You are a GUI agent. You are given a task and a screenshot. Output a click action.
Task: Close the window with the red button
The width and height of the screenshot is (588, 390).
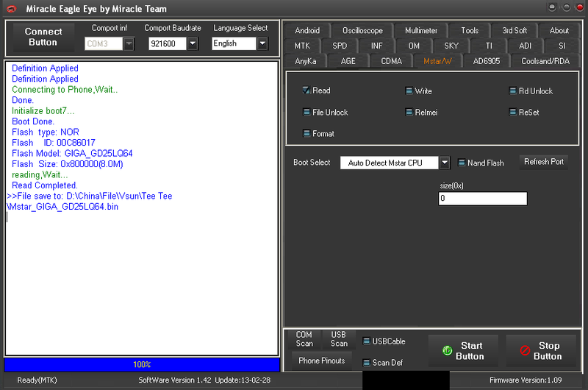click(580, 7)
